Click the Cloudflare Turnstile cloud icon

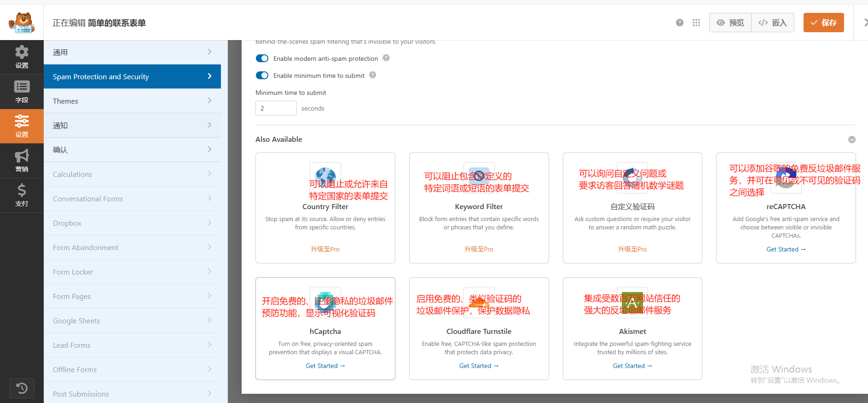coord(479,302)
